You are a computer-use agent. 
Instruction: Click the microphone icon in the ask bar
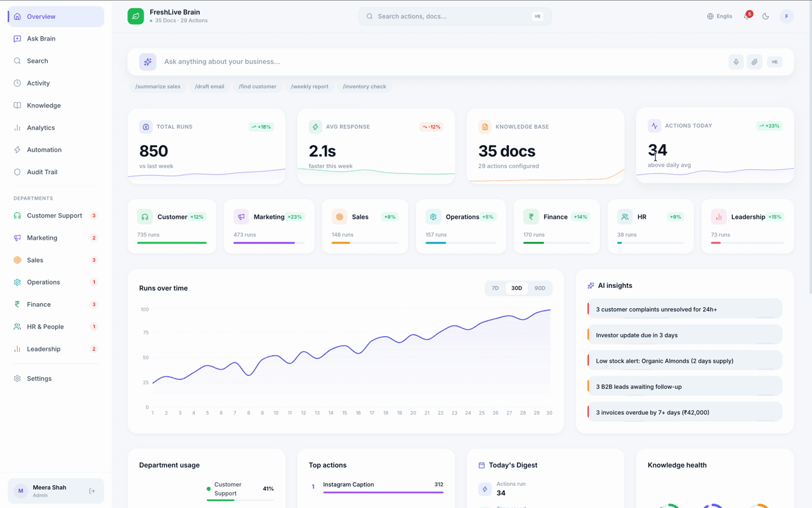click(736, 62)
